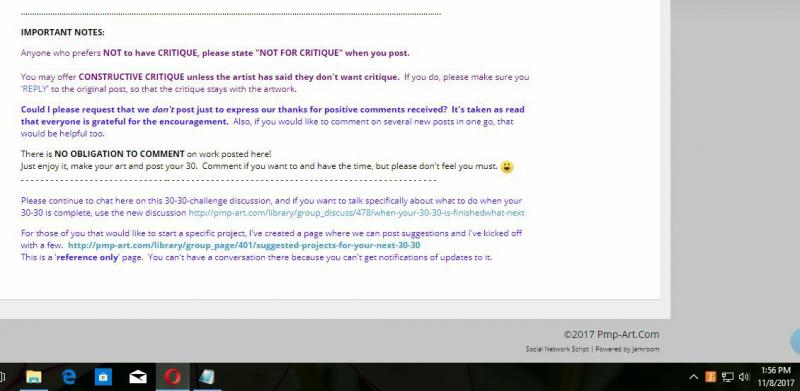Viewport: 800px width, 391px height.
Task: Expand the hidden system tray icons chevron
Action: [693, 377]
